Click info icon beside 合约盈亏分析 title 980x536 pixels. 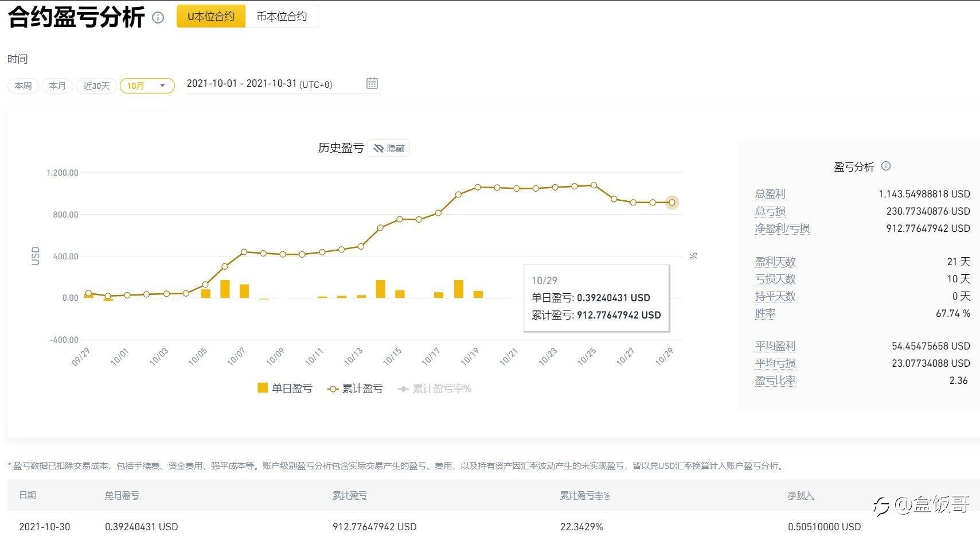[158, 18]
